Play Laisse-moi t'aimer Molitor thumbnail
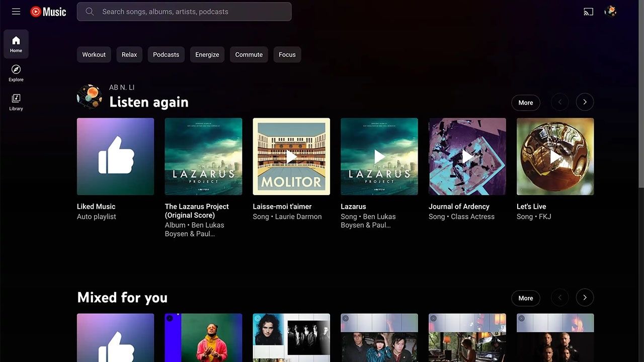Screen dimensions: 644x362 coord(291,156)
